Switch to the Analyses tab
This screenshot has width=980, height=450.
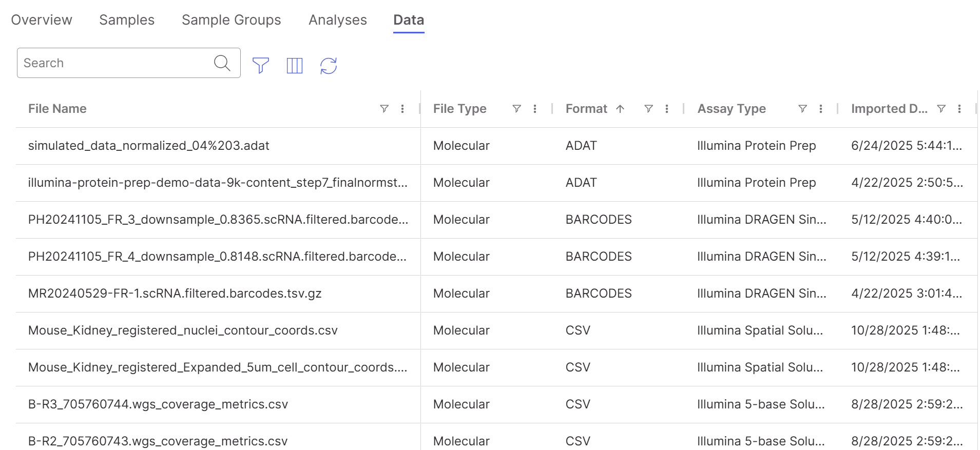337,20
